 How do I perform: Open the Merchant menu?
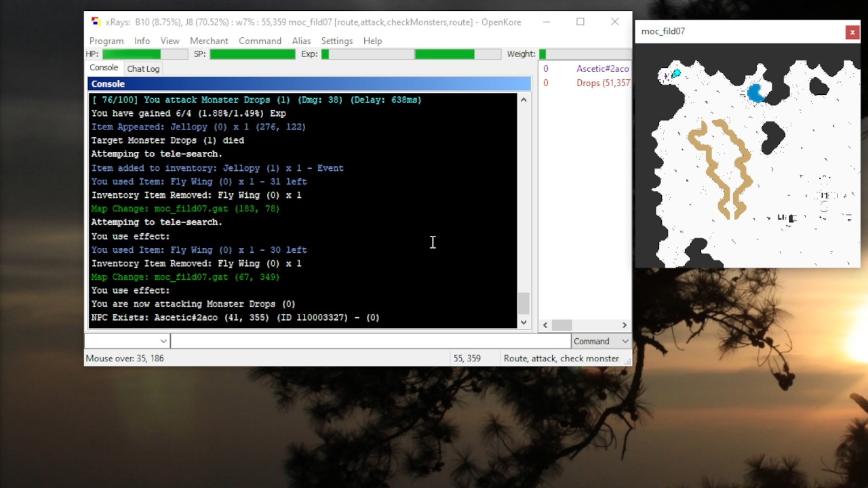click(209, 41)
